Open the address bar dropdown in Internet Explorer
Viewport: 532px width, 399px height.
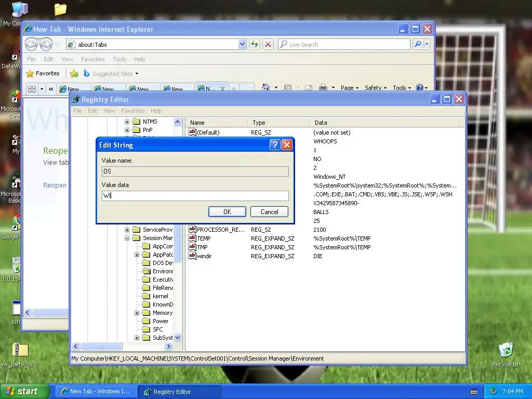(242, 45)
